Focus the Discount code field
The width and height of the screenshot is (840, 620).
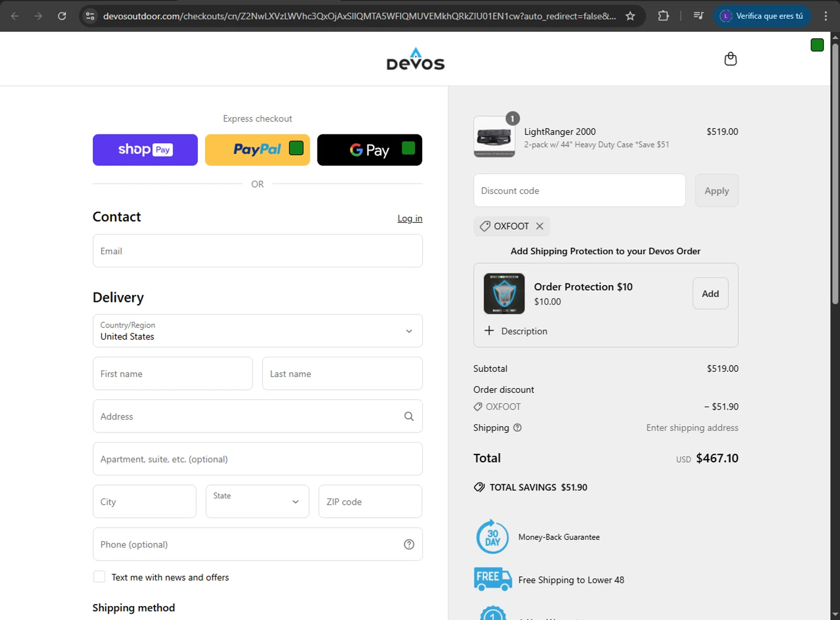tap(580, 190)
